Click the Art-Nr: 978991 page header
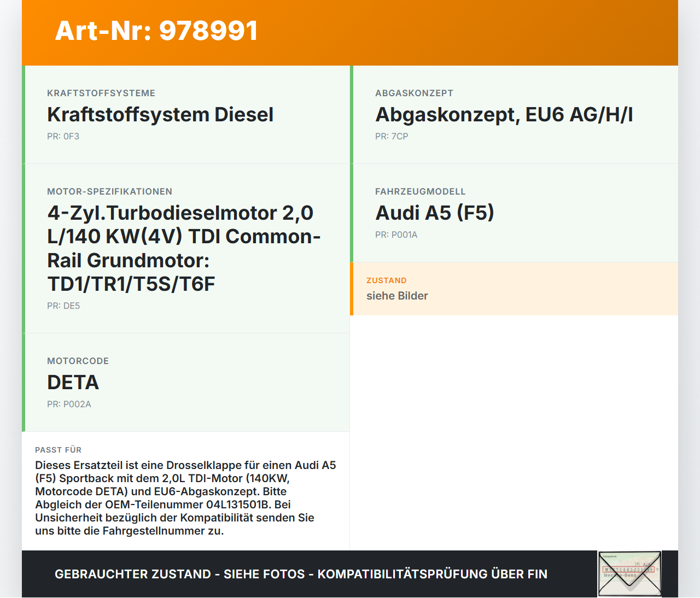The width and height of the screenshot is (700, 598). (156, 31)
